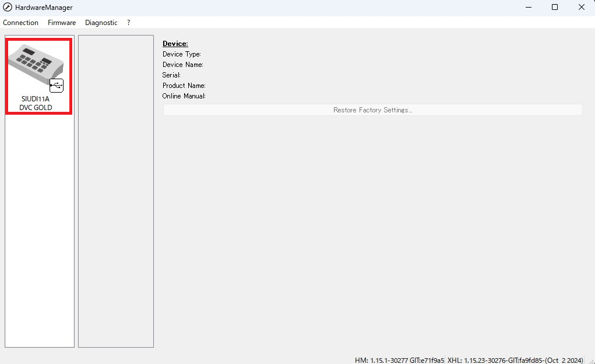Click the Product Name field label
Screen dimensions: 595x364
[x=184, y=86]
